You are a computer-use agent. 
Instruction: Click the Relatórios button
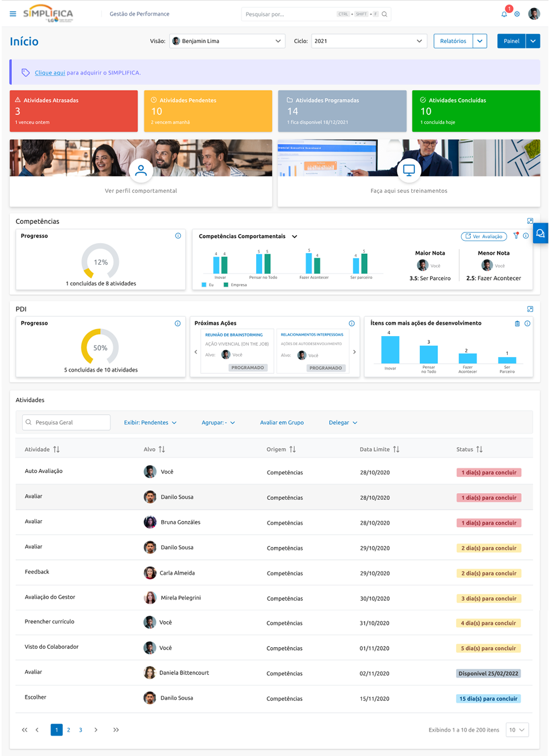453,41
